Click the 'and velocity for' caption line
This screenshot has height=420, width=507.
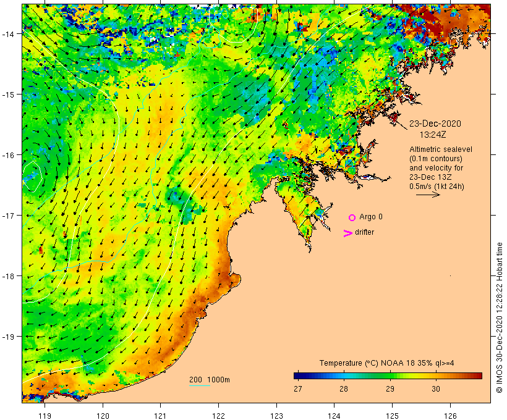[436, 167]
